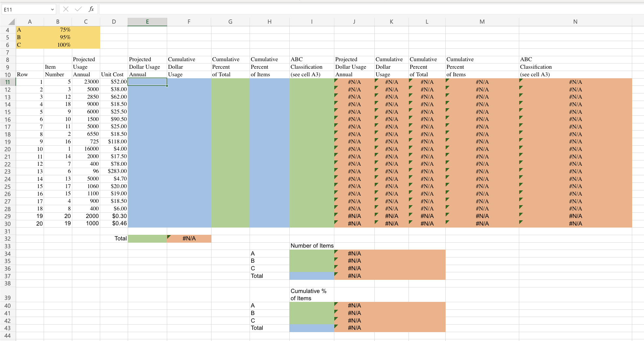Select the cell containing 23000
The width and height of the screenshot is (644, 341).
tap(86, 82)
